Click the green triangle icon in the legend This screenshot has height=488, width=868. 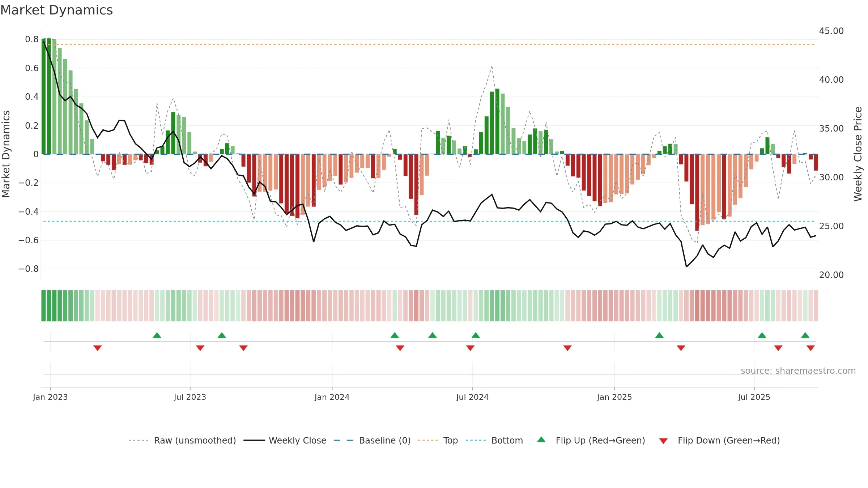pyautogui.click(x=541, y=440)
